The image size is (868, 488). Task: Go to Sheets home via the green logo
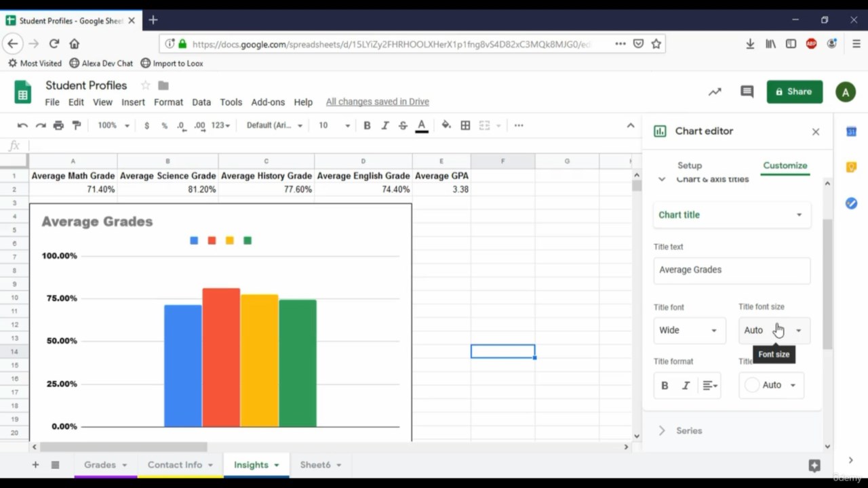tap(22, 92)
